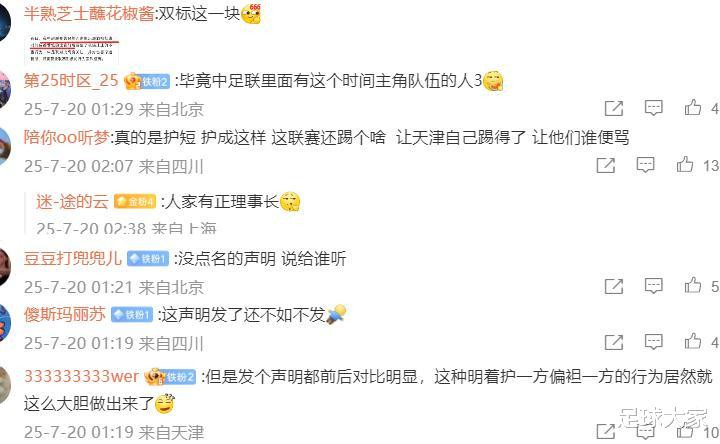Thumbs up 傻斯玛丽苏's comment

point(692,342)
